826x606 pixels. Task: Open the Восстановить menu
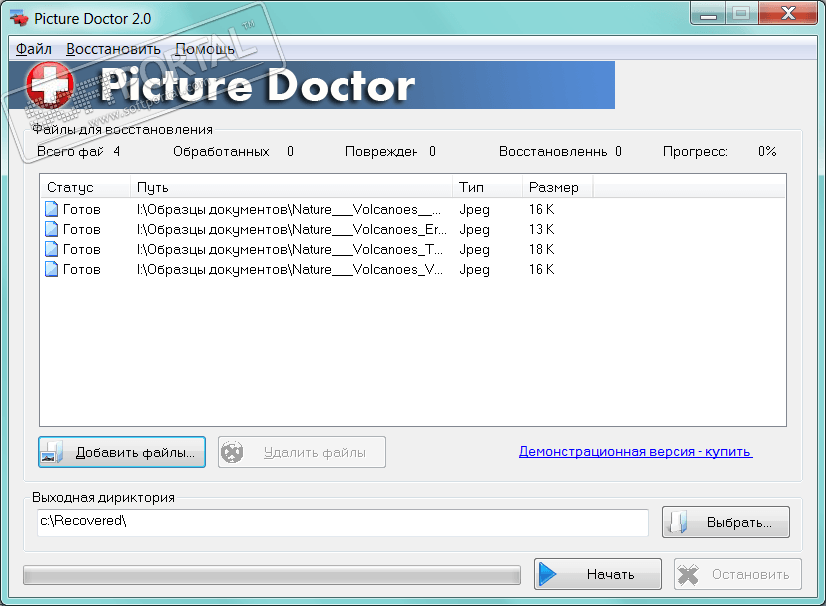[113, 49]
